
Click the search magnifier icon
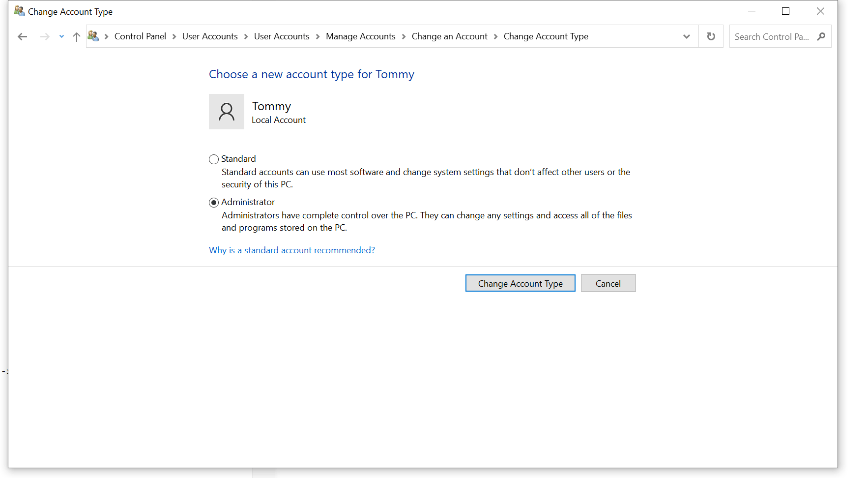[821, 36]
